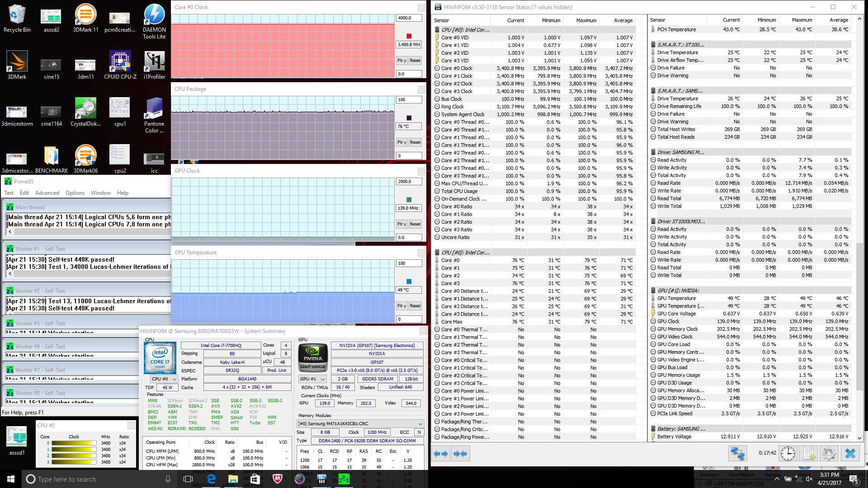The width and height of the screenshot is (868, 488).
Task: Click Fit y in Core #0 Clock graph
Action: point(402,61)
